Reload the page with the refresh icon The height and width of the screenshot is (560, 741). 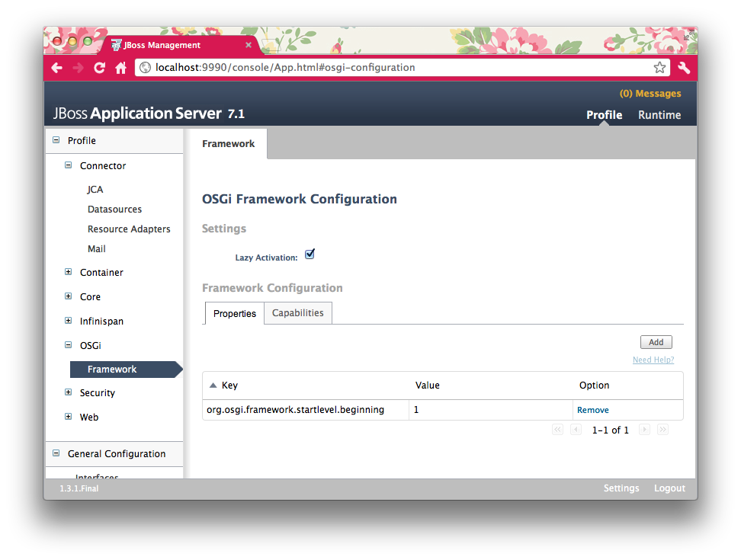point(99,68)
